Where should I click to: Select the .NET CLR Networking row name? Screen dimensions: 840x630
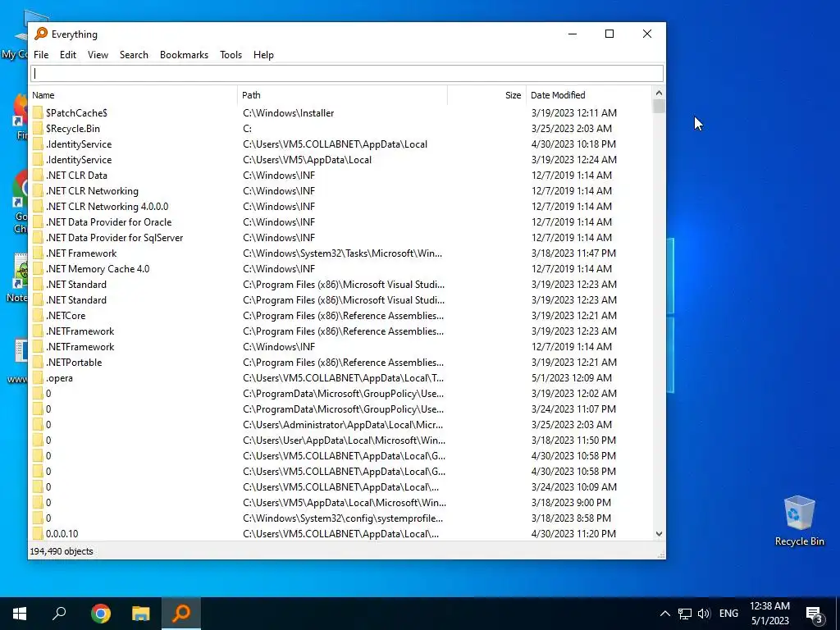click(92, 190)
